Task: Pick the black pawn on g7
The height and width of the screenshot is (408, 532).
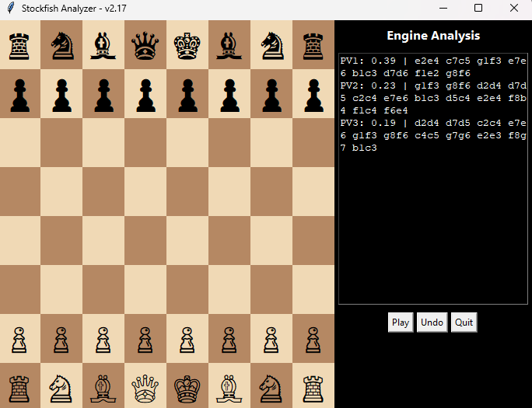Action: pos(271,96)
